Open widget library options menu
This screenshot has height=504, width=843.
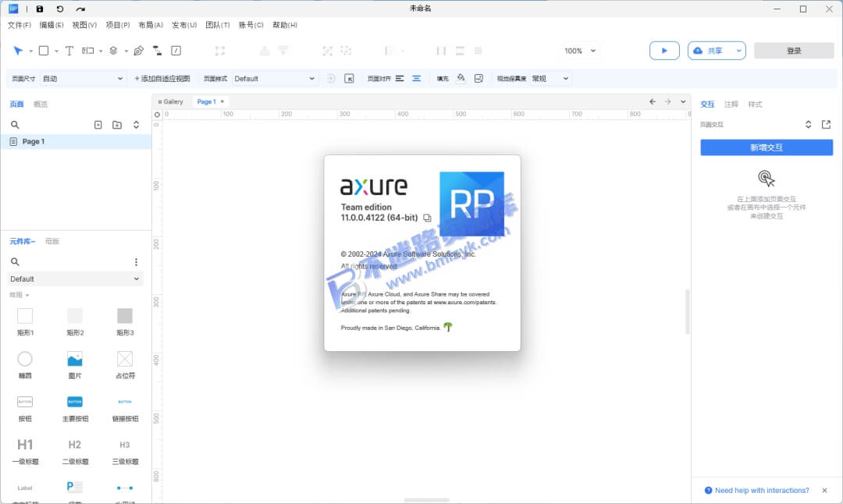click(x=136, y=261)
